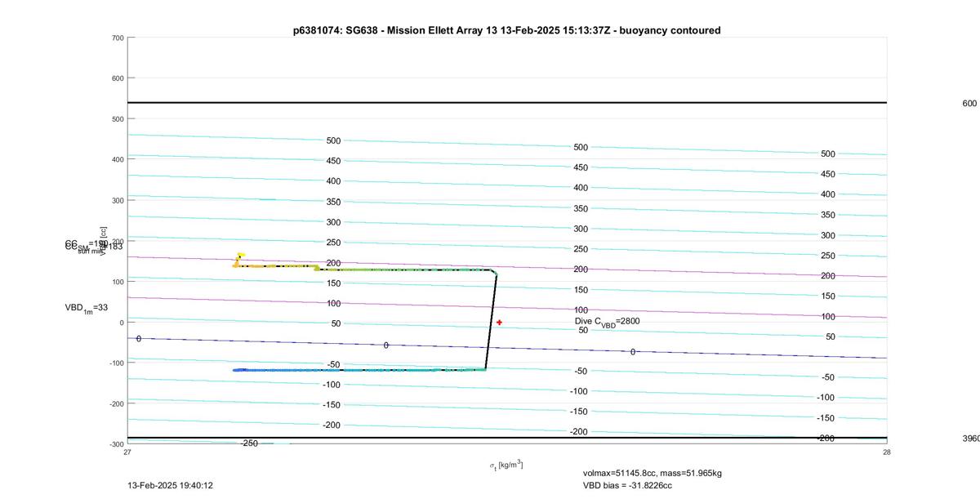Click the y-axis tick label '-300'
Viewport: 980px width, 499px height.
tap(116, 444)
